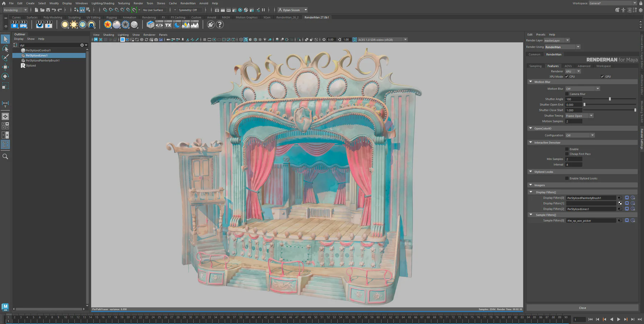
Task: Select the Lasso tool in the toolbox
Action: point(5,48)
